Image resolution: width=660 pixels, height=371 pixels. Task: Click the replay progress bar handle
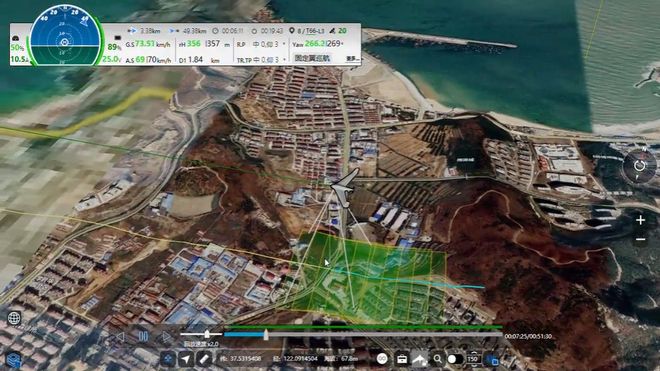(x=266, y=335)
